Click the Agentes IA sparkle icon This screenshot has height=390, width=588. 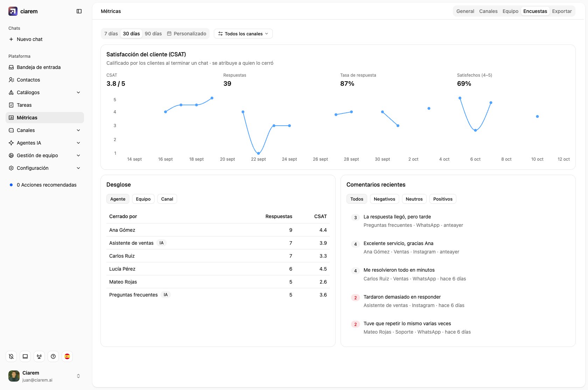click(x=11, y=143)
